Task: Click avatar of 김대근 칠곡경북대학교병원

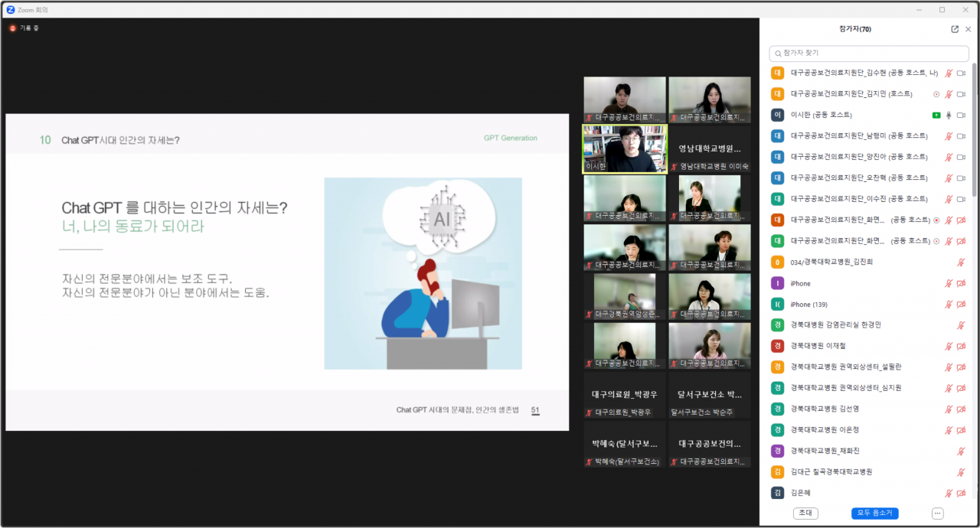Action: pos(778,472)
